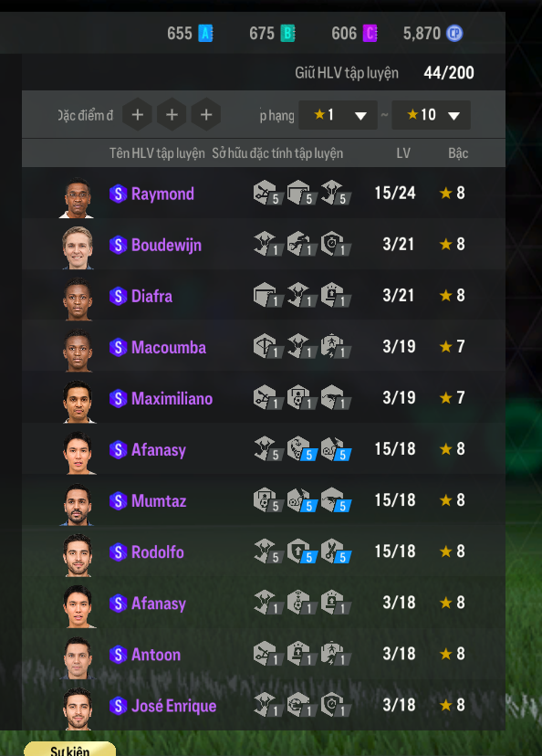The width and height of the screenshot is (542, 756).
Task: Click Mumtaz's last training trait icon
Action: [335, 499]
